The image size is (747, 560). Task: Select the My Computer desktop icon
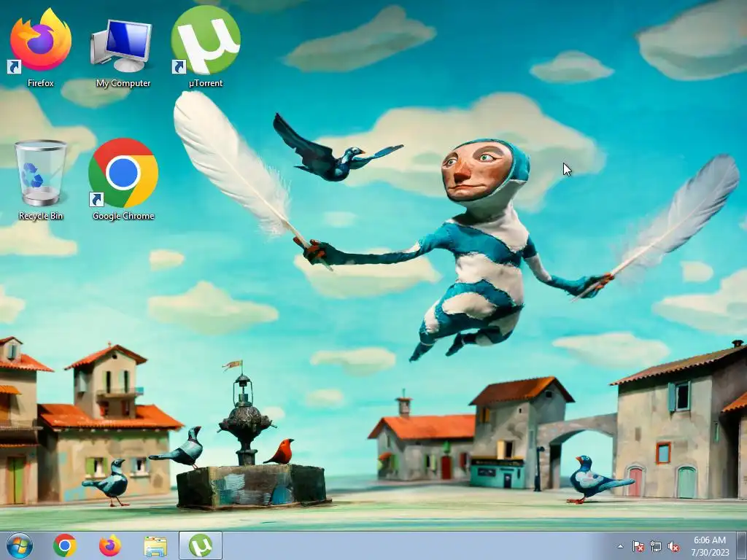[123, 52]
